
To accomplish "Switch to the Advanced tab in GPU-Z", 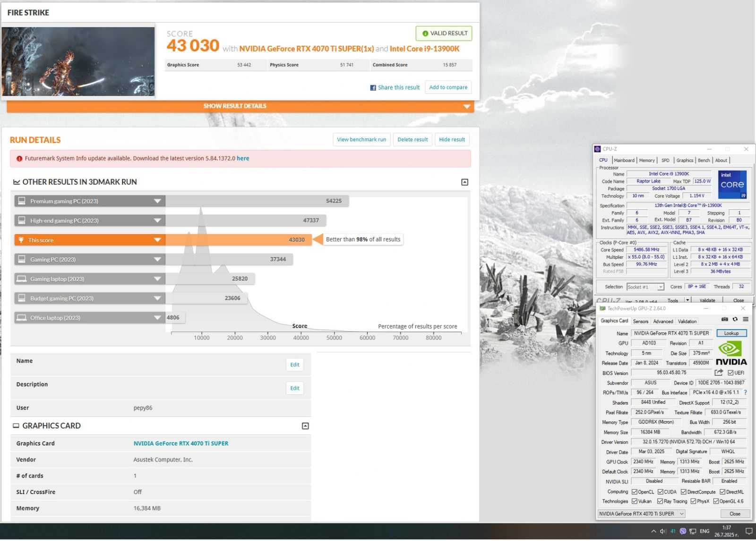I will pyautogui.click(x=663, y=321).
